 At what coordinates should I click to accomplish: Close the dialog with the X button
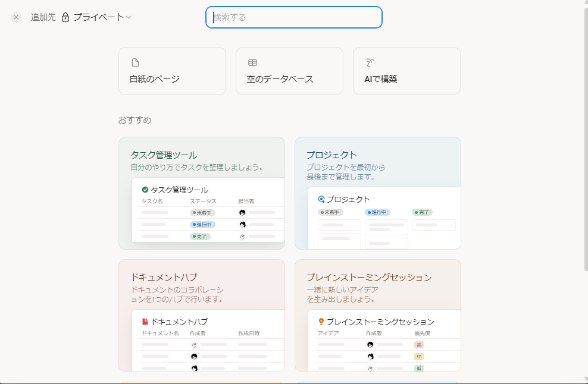(x=16, y=17)
